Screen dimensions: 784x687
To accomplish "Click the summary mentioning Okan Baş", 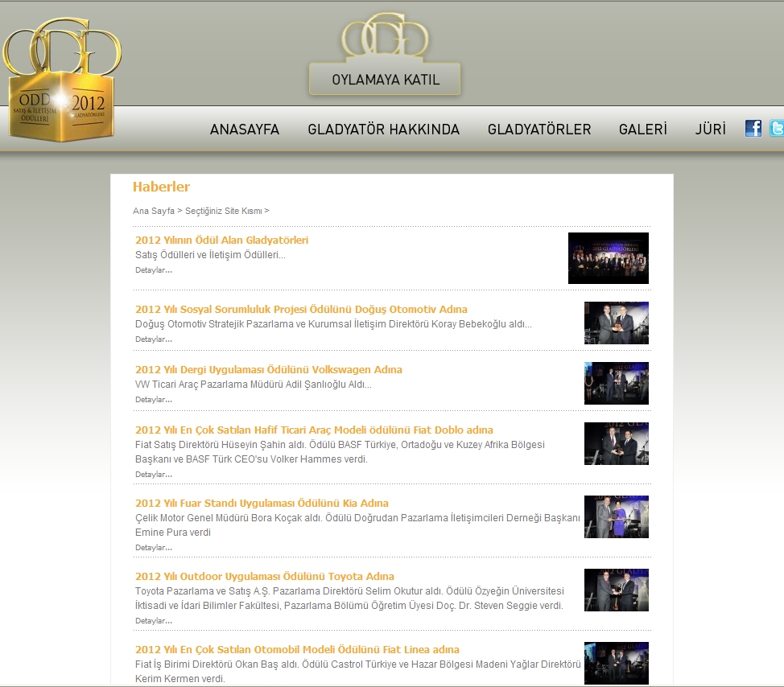I will (x=358, y=672).
